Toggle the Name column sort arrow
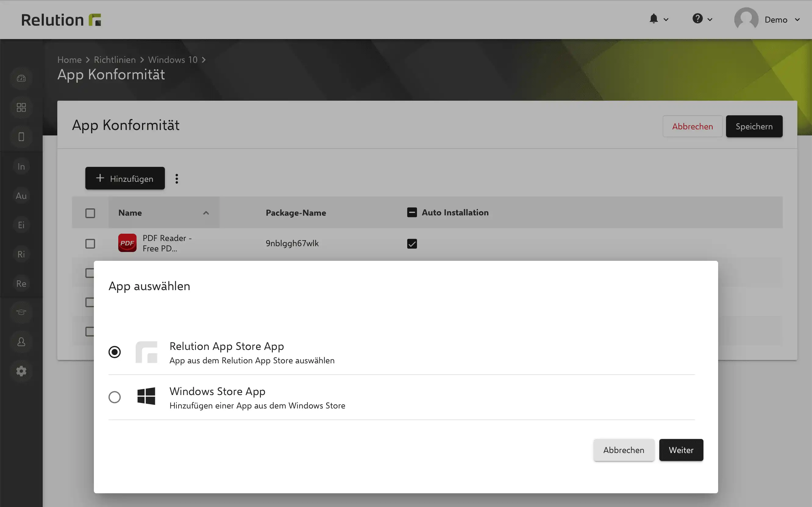Screen dimensions: 812x507 (206, 213)
